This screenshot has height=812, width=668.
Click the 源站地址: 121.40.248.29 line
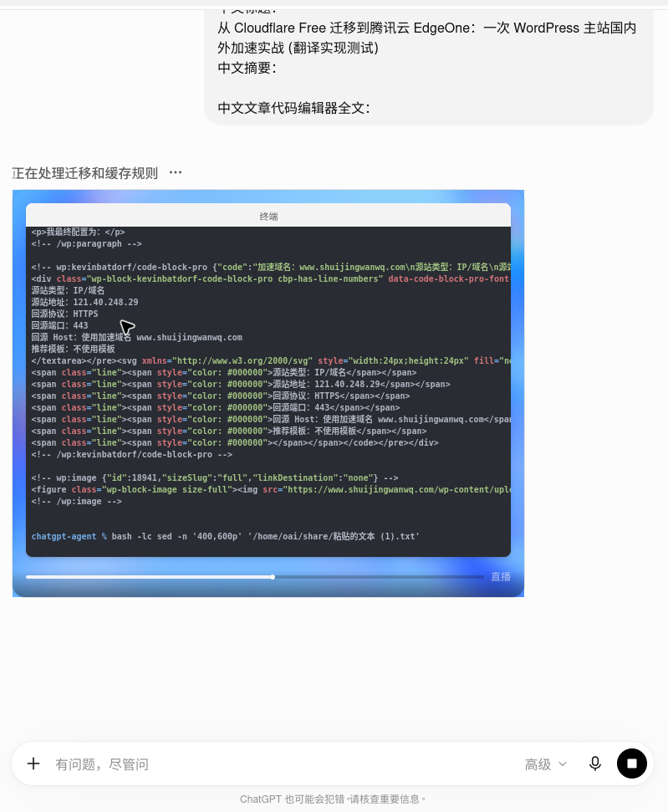(x=85, y=302)
